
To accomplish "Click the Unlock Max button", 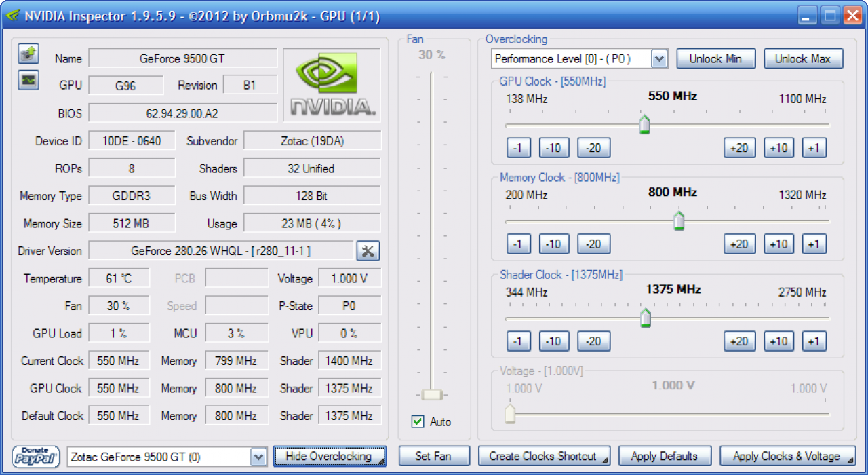I will (803, 59).
